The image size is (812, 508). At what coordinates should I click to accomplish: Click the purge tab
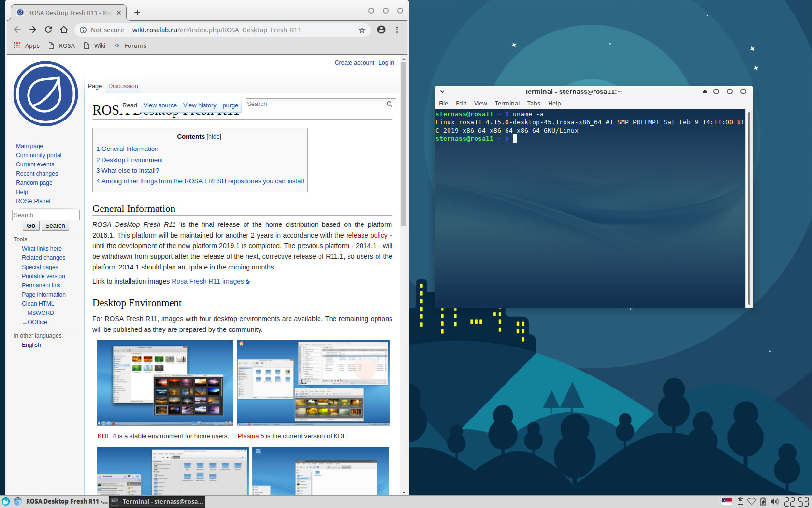[230, 105]
